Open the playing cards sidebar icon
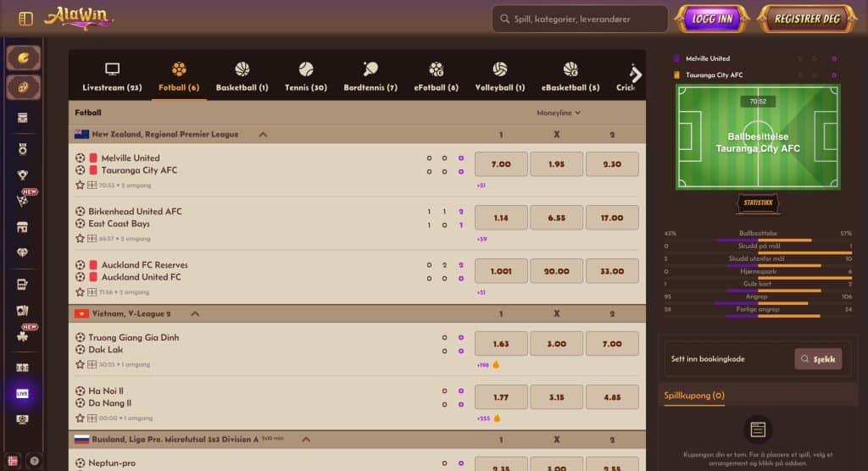Image resolution: width=868 pixels, height=471 pixels. (x=23, y=311)
